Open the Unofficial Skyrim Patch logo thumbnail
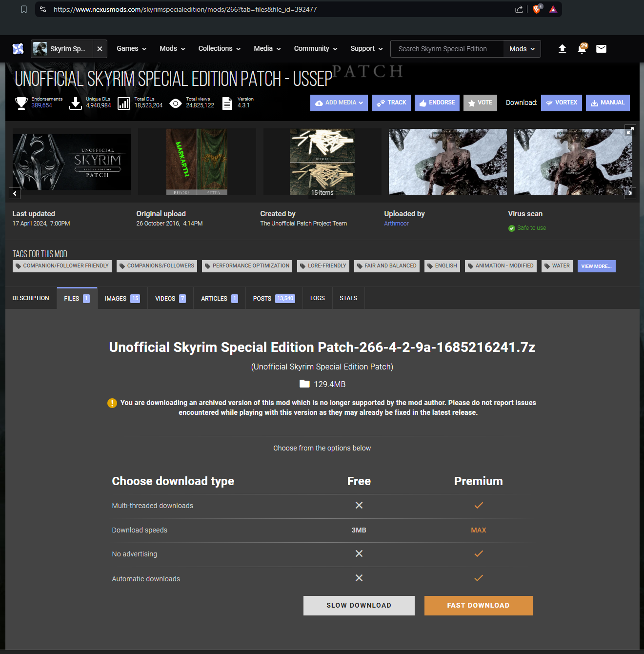Viewport: 644px width, 654px height. pos(72,162)
